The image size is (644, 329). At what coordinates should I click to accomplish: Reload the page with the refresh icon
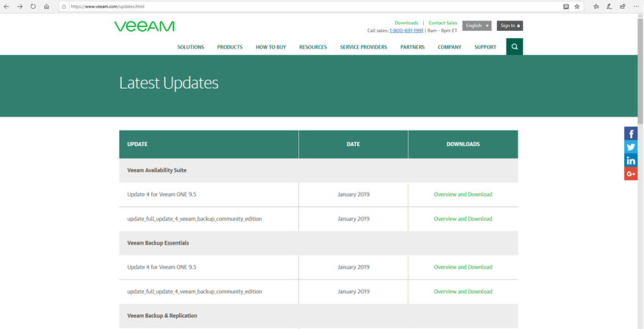(x=33, y=7)
